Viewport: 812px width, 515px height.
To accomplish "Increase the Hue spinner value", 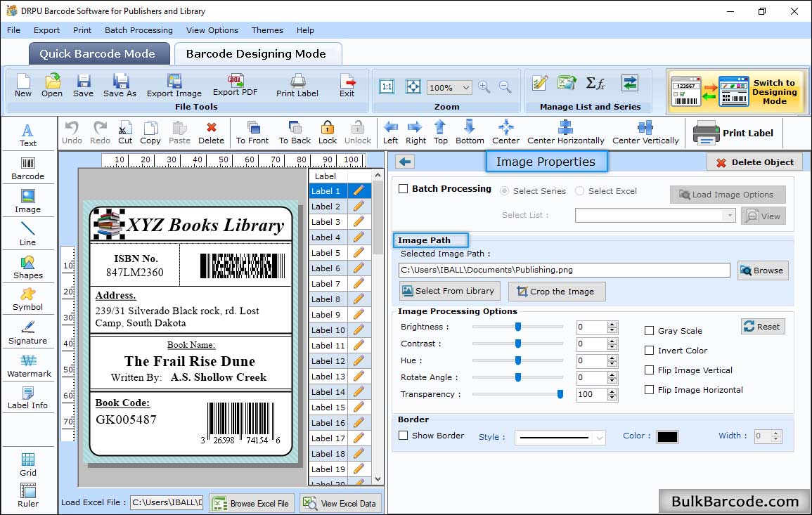I will pyautogui.click(x=612, y=358).
